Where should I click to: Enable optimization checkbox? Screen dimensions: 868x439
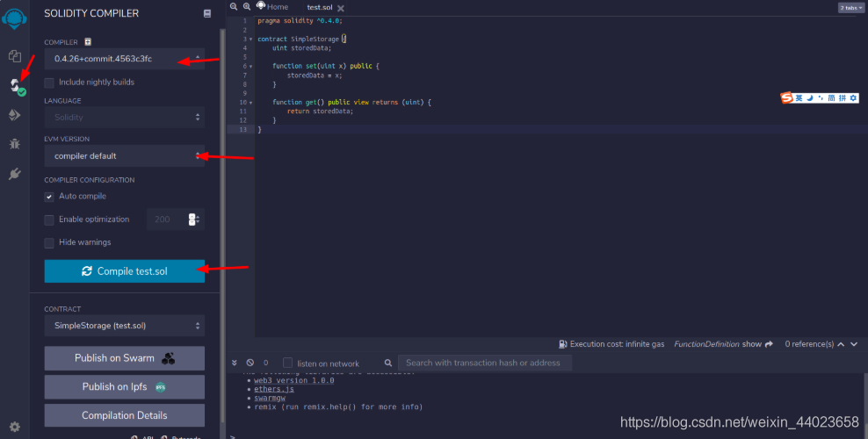[49, 220]
